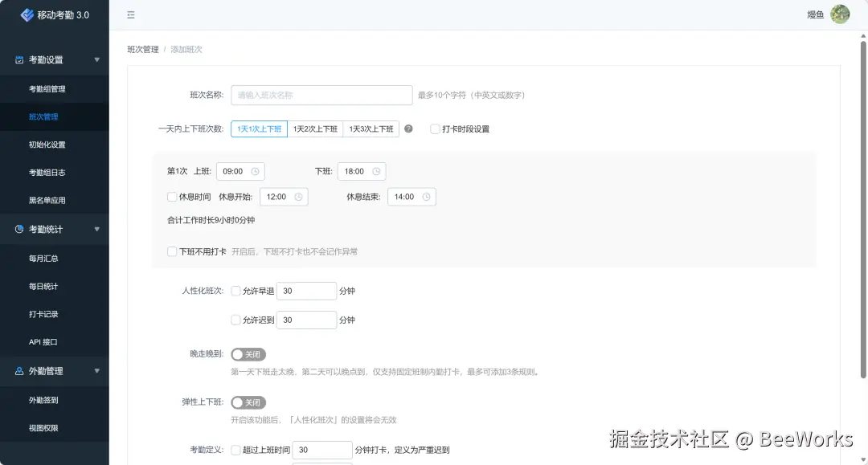Select the 1天2次上下班 option

click(315, 128)
